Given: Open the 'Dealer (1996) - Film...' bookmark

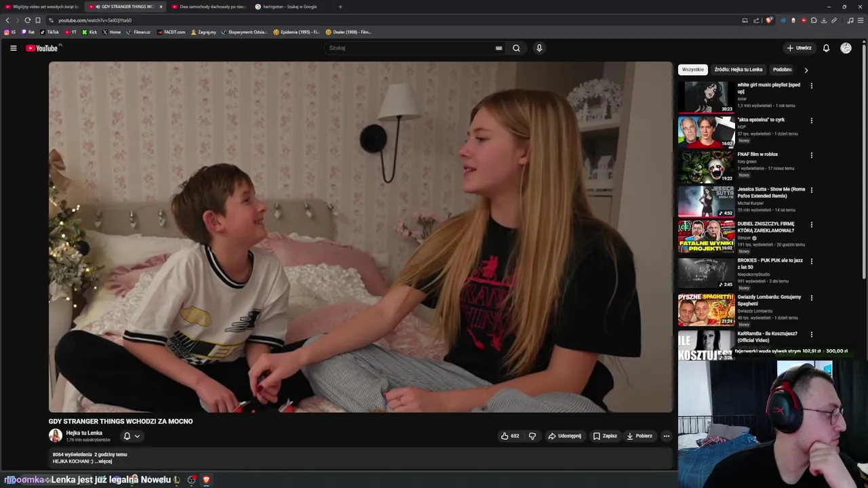Looking at the screenshot, I should (349, 32).
